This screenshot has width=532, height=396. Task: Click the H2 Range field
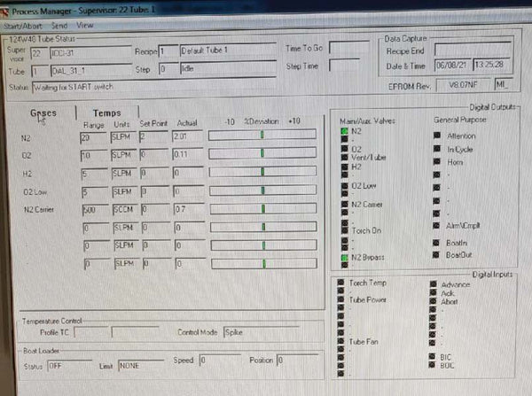pos(94,174)
